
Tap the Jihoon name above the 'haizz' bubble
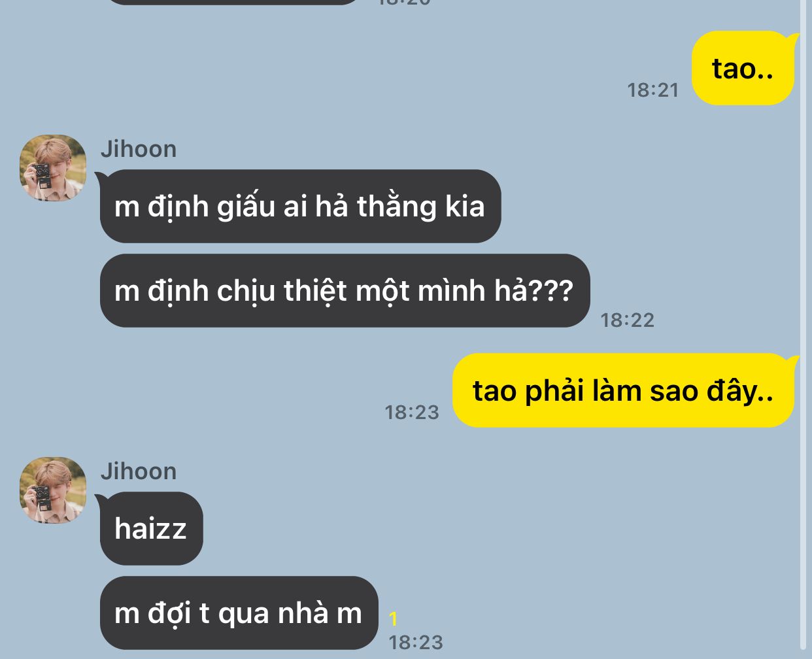tap(139, 471)
